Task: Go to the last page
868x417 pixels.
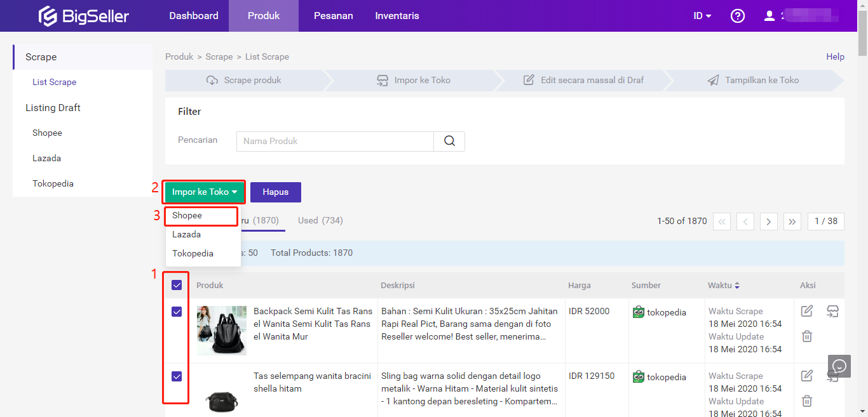Action: pos(792,221)
